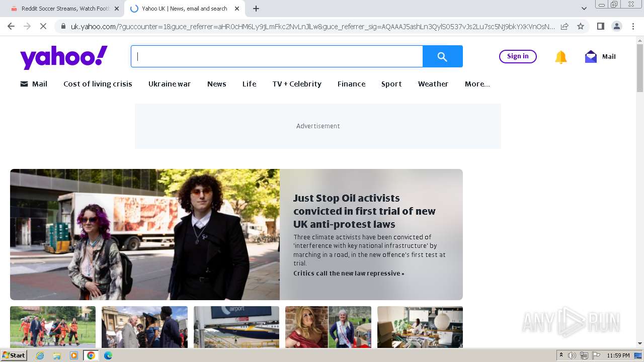Click the volume speaker tray icon
Screen dimensions: 644x362
(x=572, y=355)
